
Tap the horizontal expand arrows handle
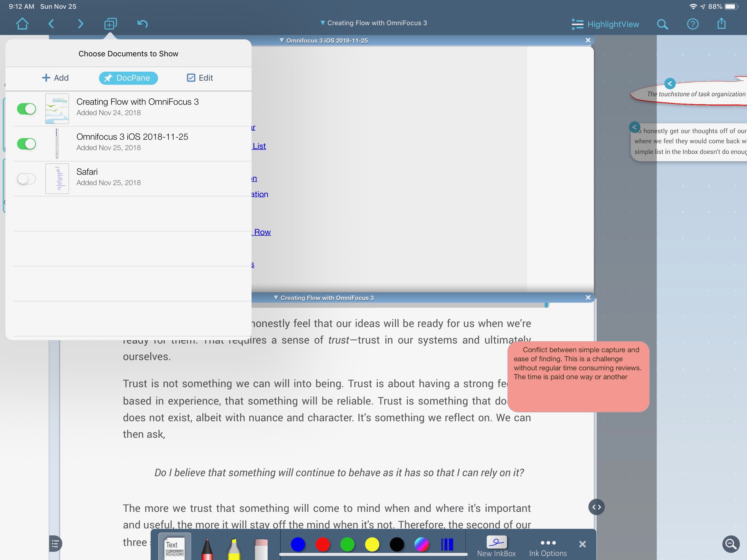tap(597, 507)
